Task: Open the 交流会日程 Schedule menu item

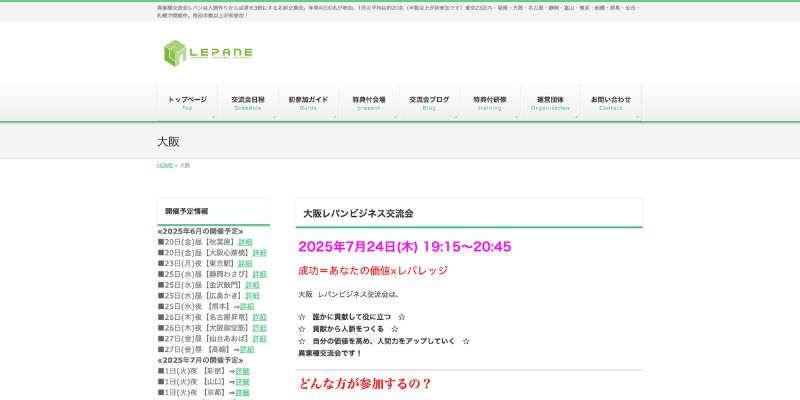Action: (x=247, y=103)
